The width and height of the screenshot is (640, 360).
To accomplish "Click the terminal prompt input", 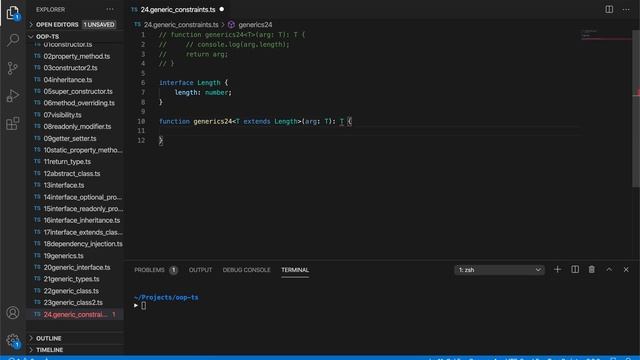I will click(x=144, y=305).
